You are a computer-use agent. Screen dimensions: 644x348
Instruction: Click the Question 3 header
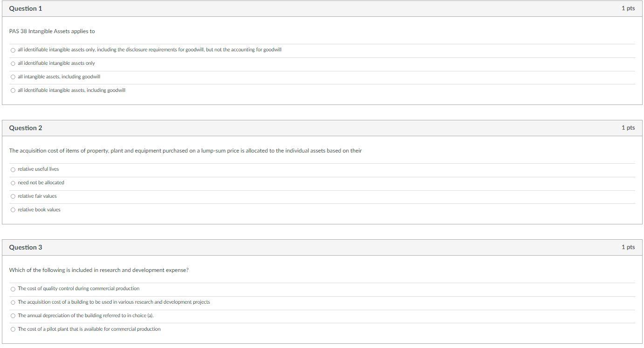26,247
